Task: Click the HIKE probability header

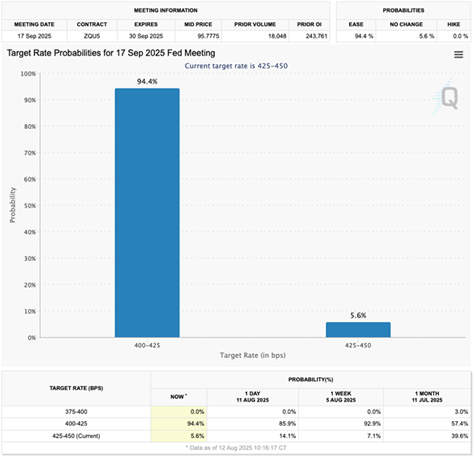Action: pyautogui.click(x=454, y=24)
